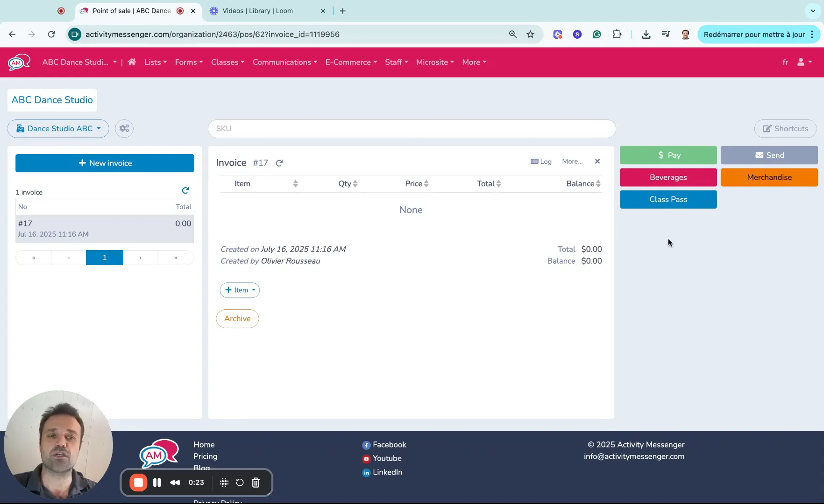Click the Activity Messenger logo in navbar
The width and height of the screenshot is (824, 504).
[19, 62]
